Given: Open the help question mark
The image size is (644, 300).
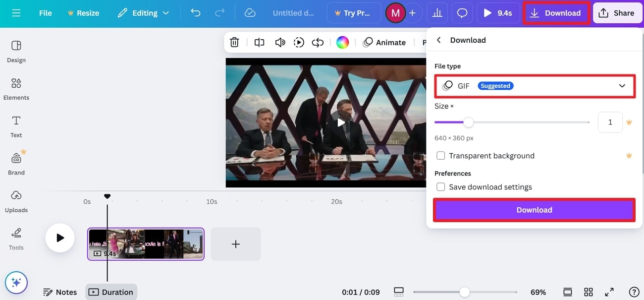Looking at the screenshot, I should coord(634,292).
